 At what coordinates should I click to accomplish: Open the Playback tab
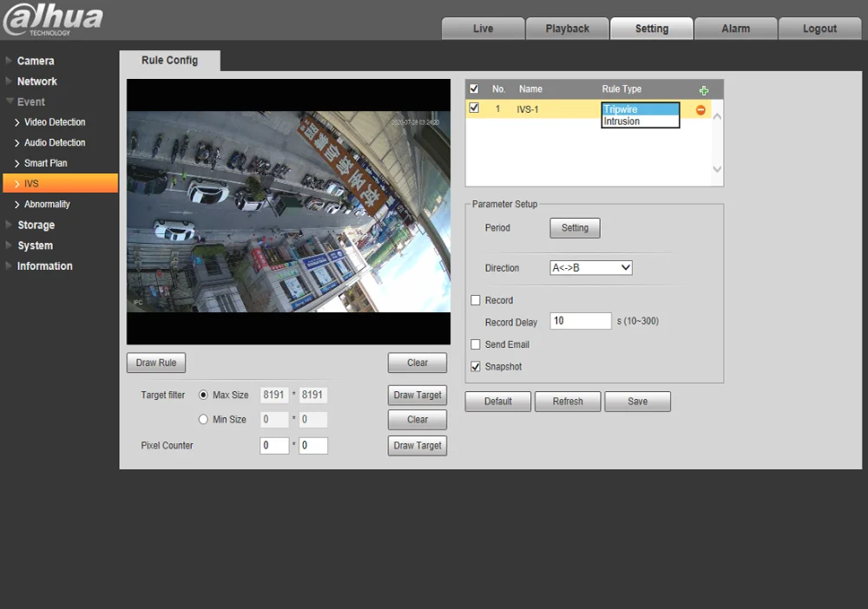pyautogui.click(x=567, y=29)
